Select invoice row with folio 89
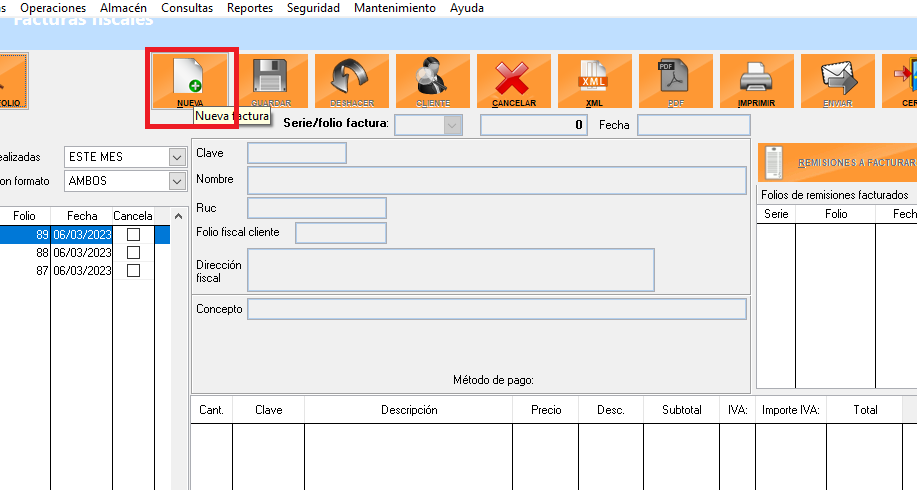 coord(85,234)
